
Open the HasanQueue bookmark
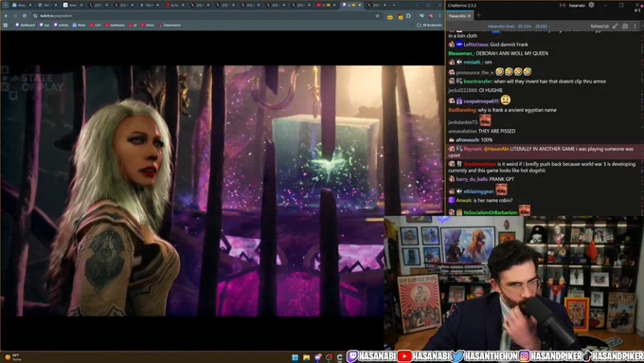[170, 25]
